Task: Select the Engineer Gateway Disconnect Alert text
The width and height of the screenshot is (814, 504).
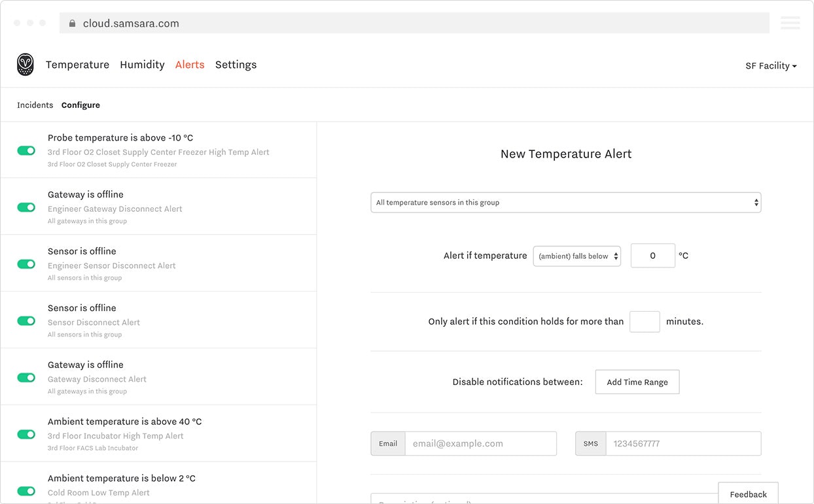Action: point(115,209)
